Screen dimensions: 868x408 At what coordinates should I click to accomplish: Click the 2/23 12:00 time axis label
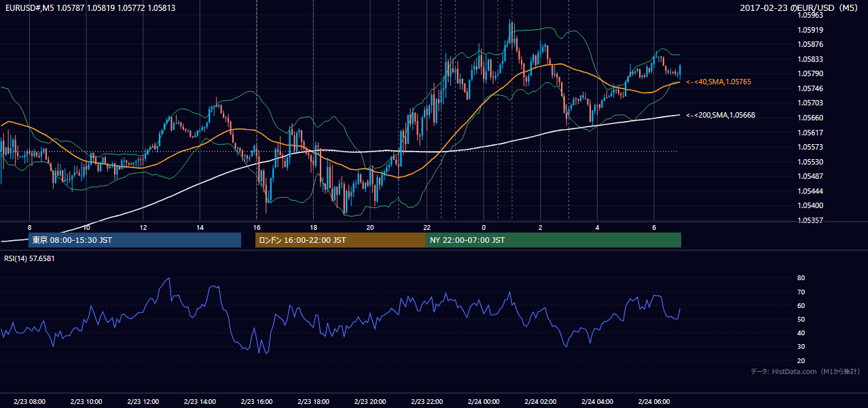(143, 402)
